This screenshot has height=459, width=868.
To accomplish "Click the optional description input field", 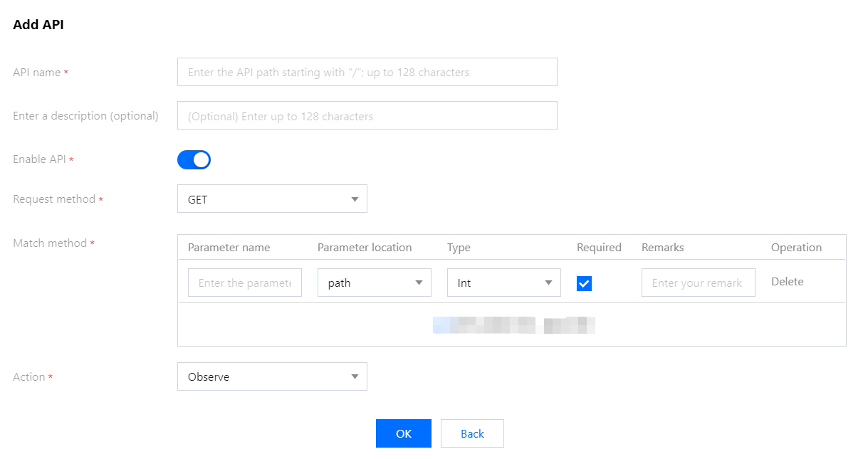I will point(367,116).
